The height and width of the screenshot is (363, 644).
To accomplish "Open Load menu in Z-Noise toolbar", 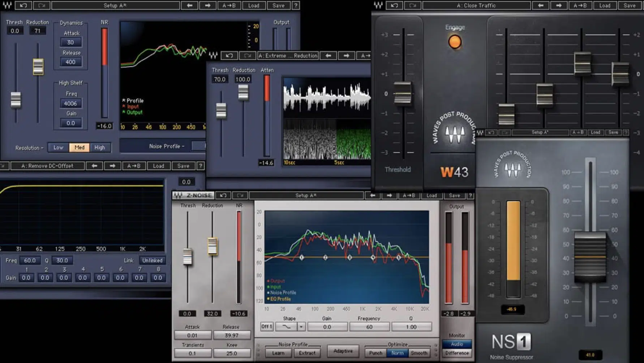I will pyautogui.click(x=432, y=196).
